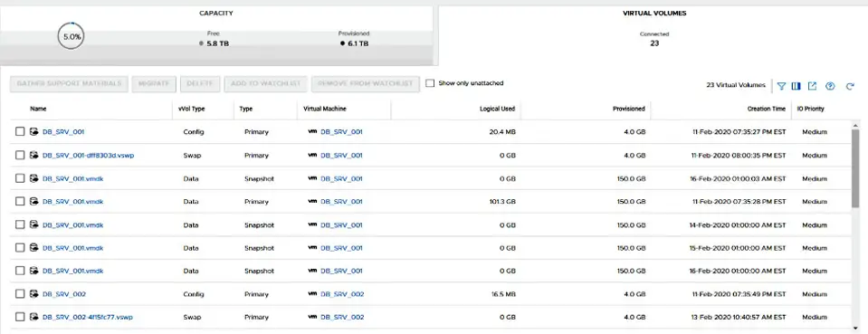This screenshot has height=334, width=868.
Task: Click the vm icon in the 15-Feb-2020 snapshot row
Action: point(312,248)
